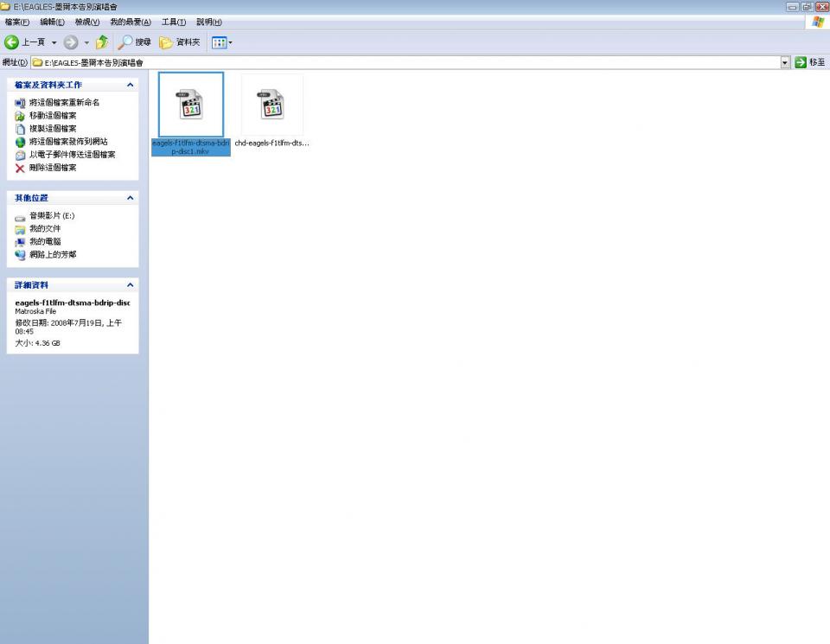The image size is (830, 644).
Task: Open the 工具(T) menu
Action: point(174,22)
